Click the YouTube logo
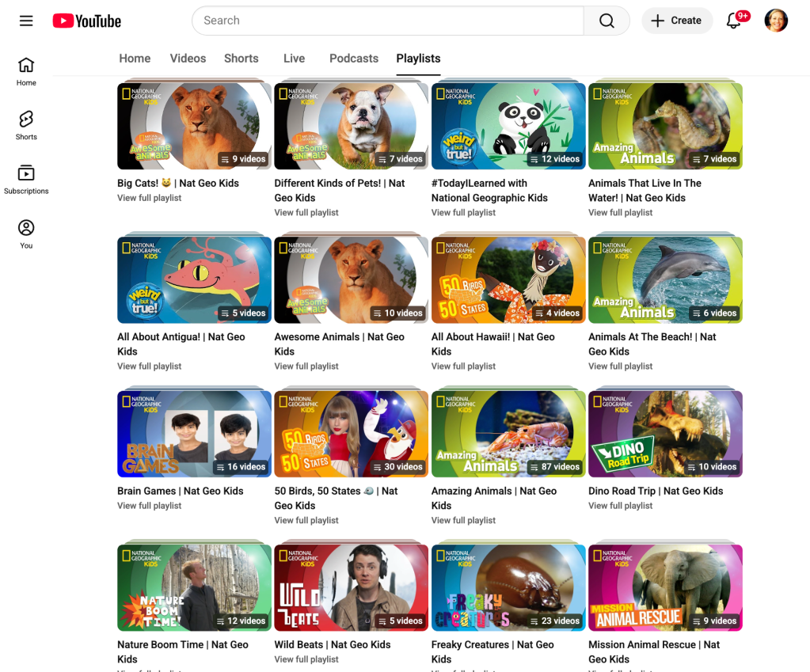This screenshot has height=672, width=810. point(87,21)
